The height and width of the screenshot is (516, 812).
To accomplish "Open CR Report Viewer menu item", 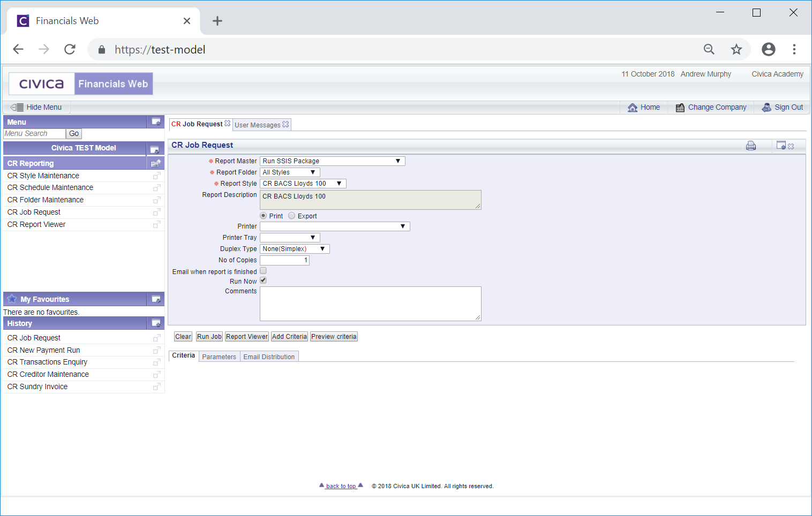I will tap(36, 224).
